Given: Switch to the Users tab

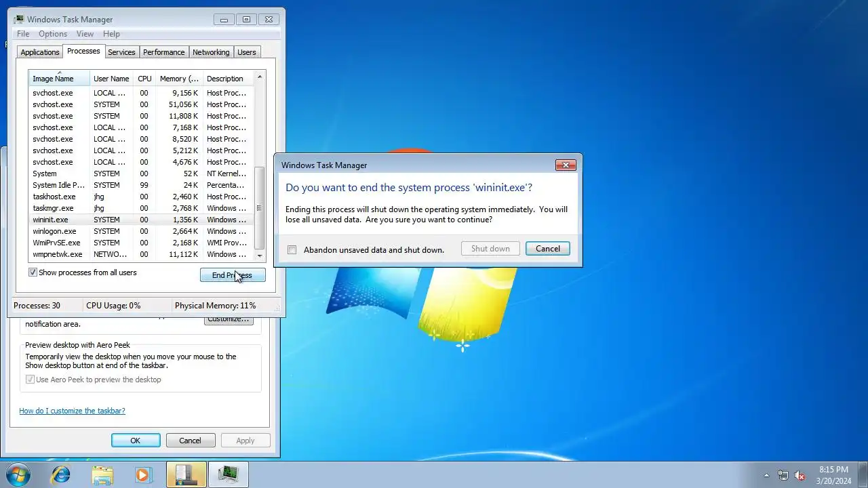Looking at the screenshot, I should pos(247,52).
